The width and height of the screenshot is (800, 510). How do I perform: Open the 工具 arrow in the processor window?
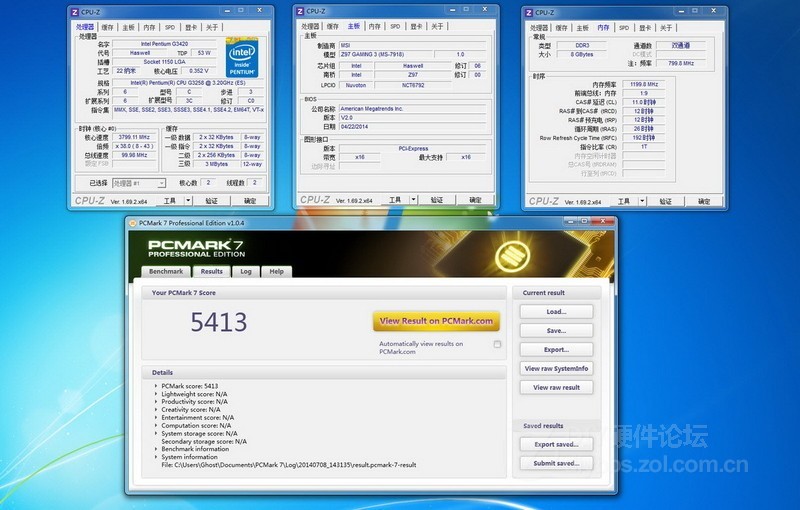tap(188, 201)
